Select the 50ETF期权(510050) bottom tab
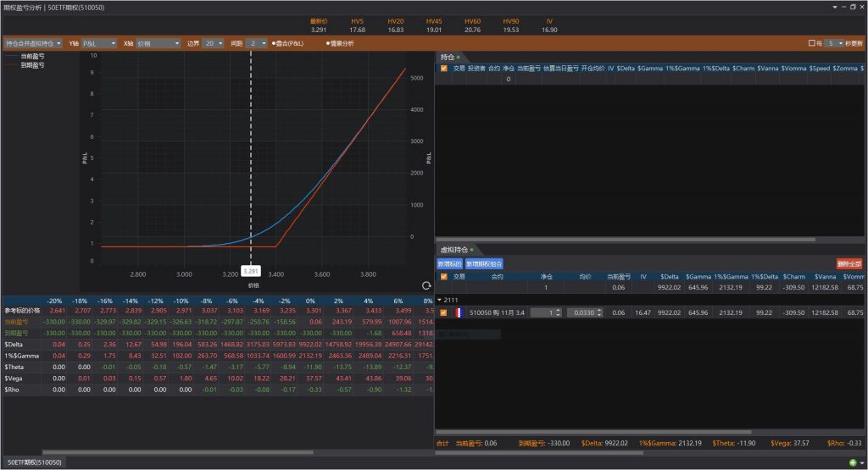The width and height of the screenshot is (868, 470). point(34,462)
